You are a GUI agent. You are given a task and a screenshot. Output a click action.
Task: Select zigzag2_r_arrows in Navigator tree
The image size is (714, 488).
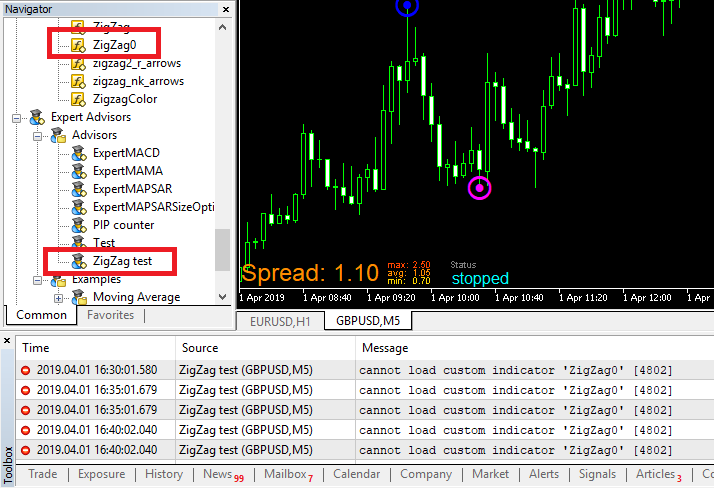pos(137,63)
